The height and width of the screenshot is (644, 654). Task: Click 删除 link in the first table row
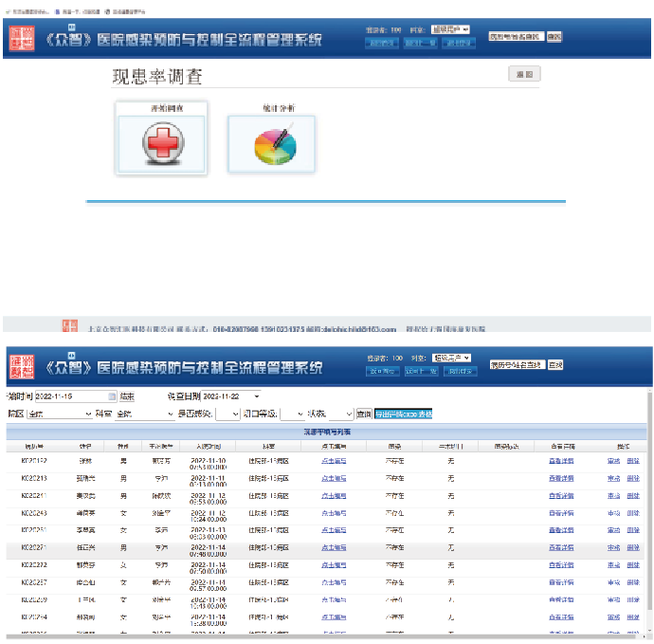coord(633,462)
